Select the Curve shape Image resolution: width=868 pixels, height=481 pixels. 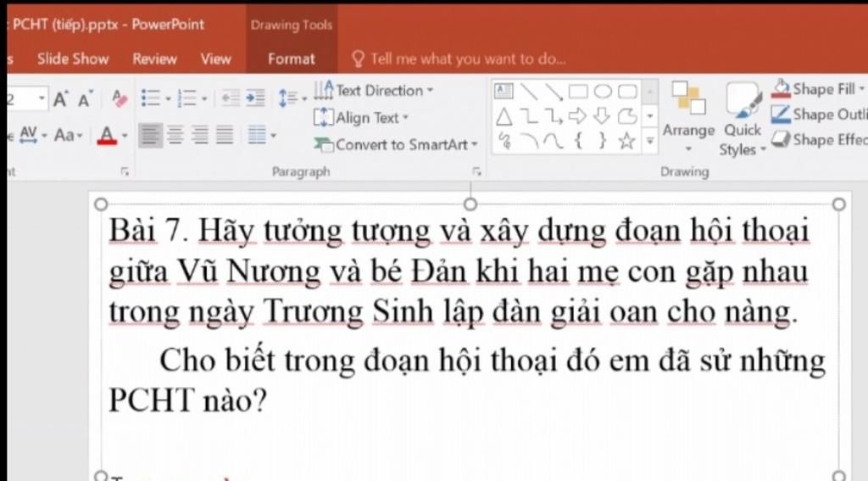554,142
